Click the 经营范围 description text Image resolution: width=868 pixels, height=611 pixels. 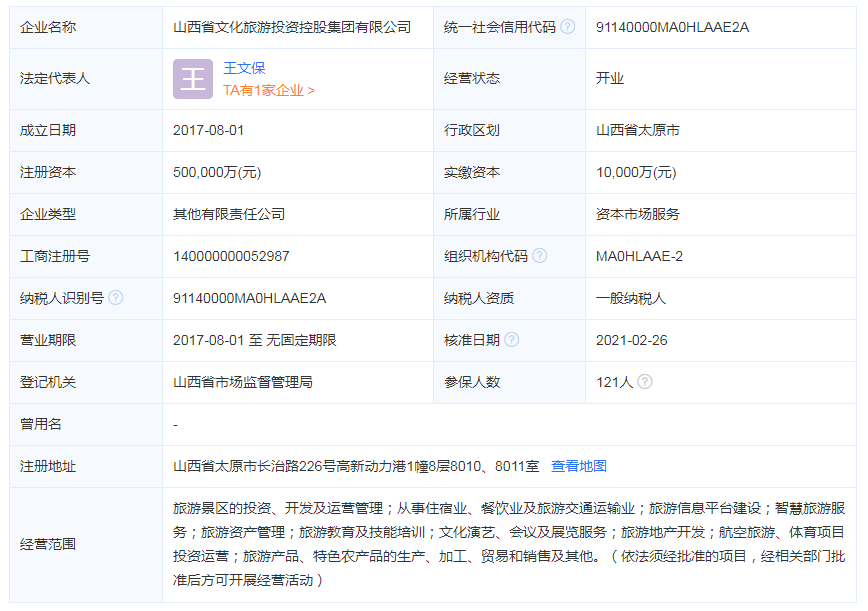pos(508,544)
